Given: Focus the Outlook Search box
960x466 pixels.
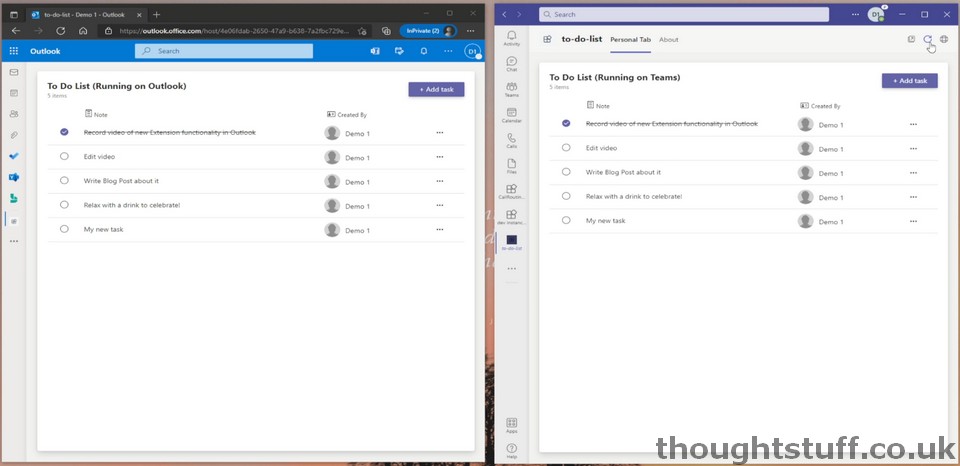Looking at the screenshot, I should [223, 51].
